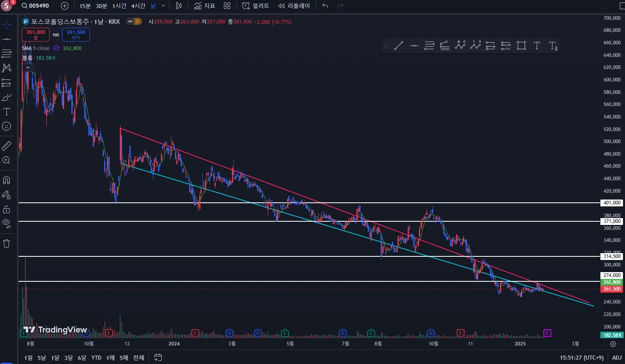Open the layout grid selector

point(227,6)
